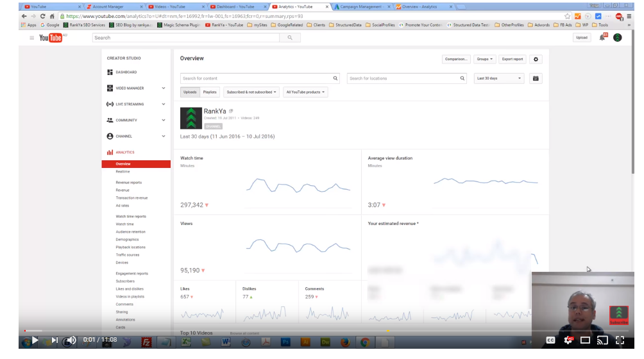Reload the page
Image resolution: width=644 pixels, height=359 pixels.
click(42, 16)
